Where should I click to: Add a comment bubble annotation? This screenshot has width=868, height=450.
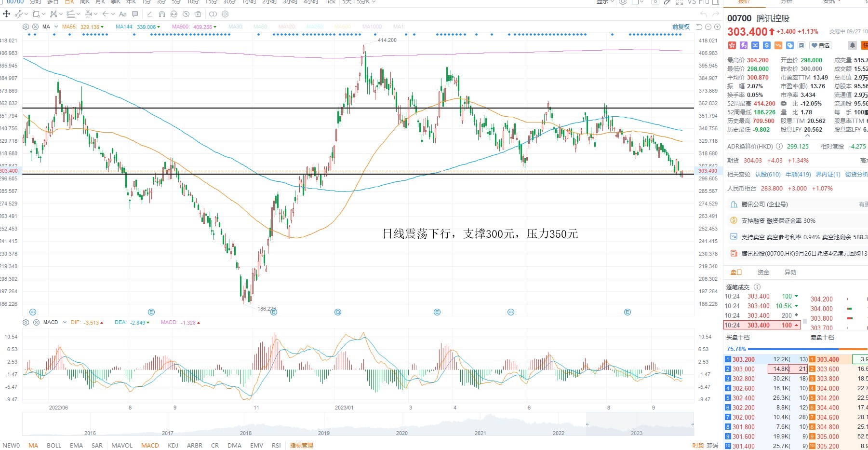coord(135,14)
